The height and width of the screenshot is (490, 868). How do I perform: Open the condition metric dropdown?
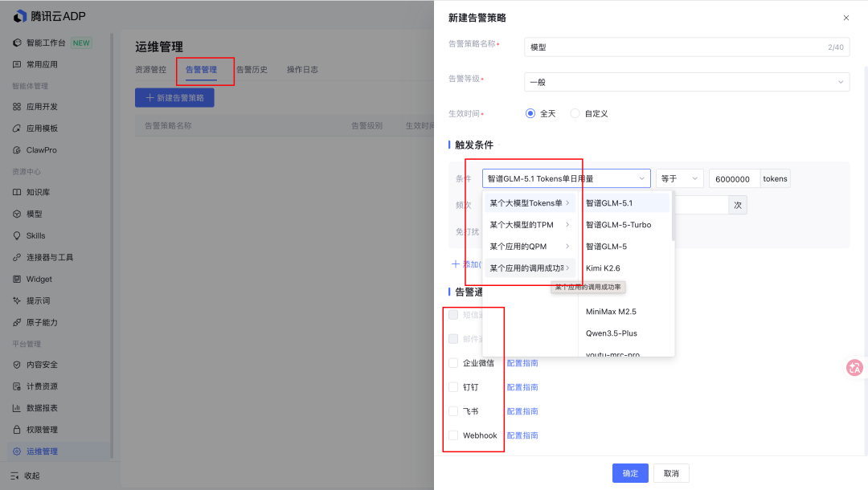(x=567, y=178)
